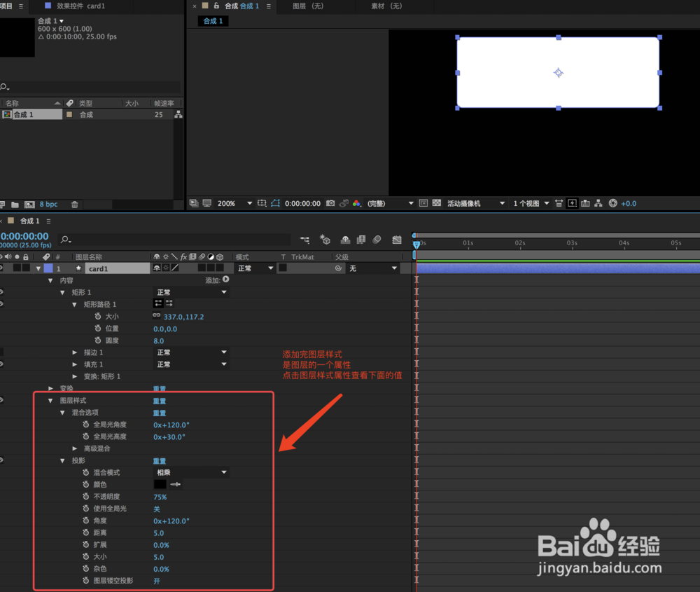
Task: Collapse the 投影 group
Action: coord(62,461)
